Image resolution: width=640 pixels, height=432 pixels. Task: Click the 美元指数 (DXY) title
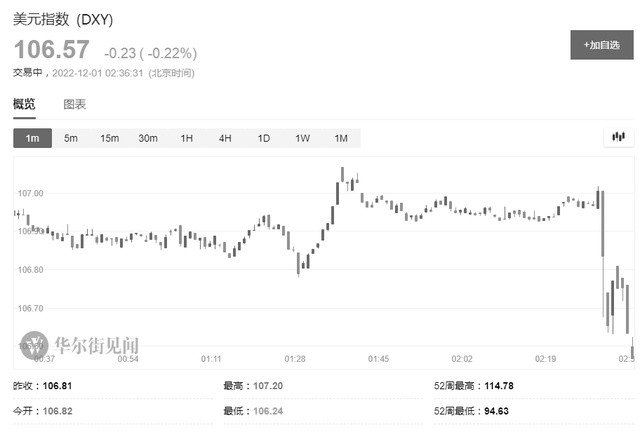click(x=63, y=20)
